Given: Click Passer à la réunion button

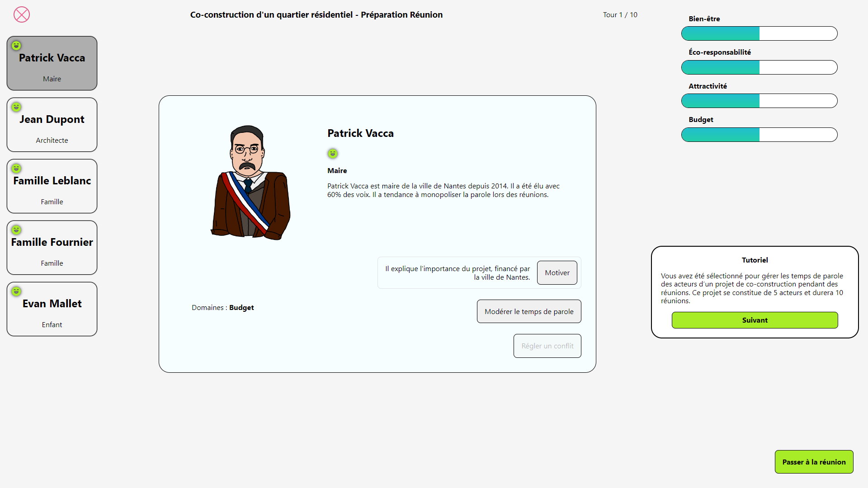Looking at the screenshot, I should click(x=814, y=462).
